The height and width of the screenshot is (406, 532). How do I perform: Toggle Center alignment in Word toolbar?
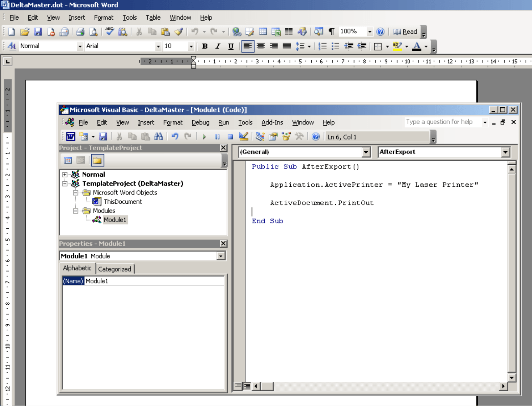coord(261,46)
